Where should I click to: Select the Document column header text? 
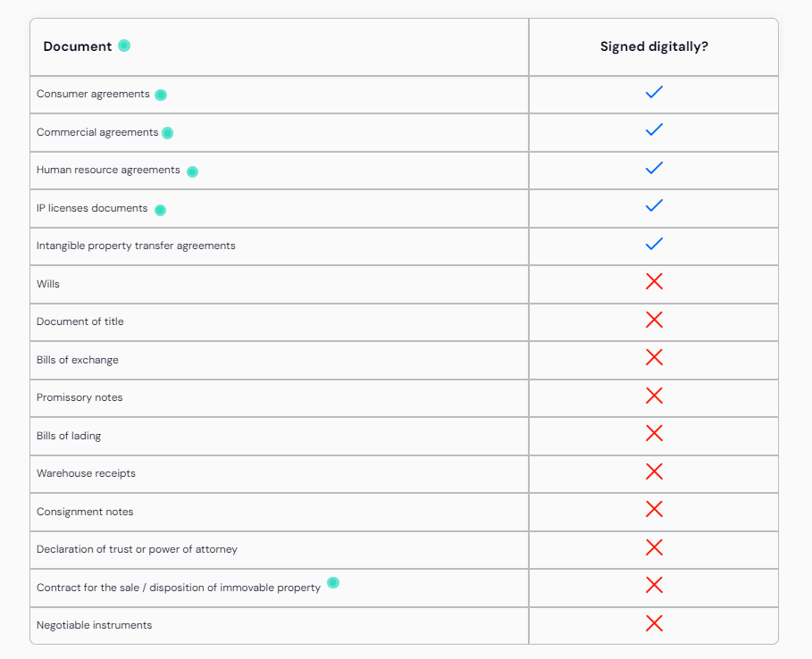pos(77,46)
